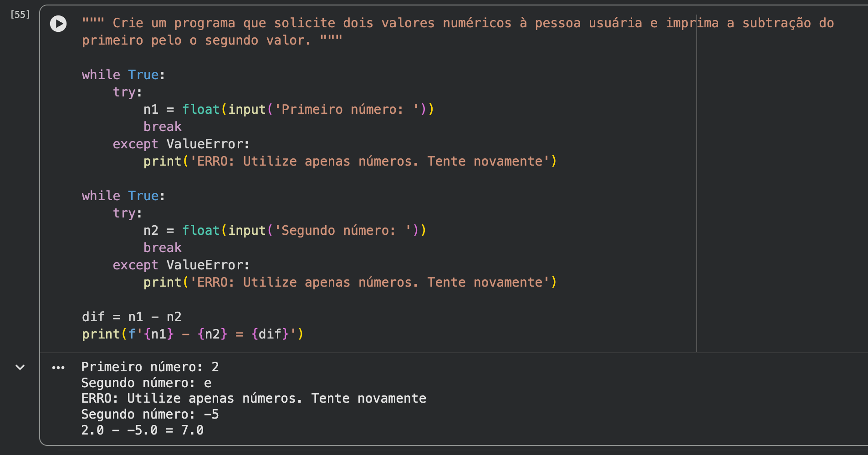Click the second 'break' statement

pos(163,248)
